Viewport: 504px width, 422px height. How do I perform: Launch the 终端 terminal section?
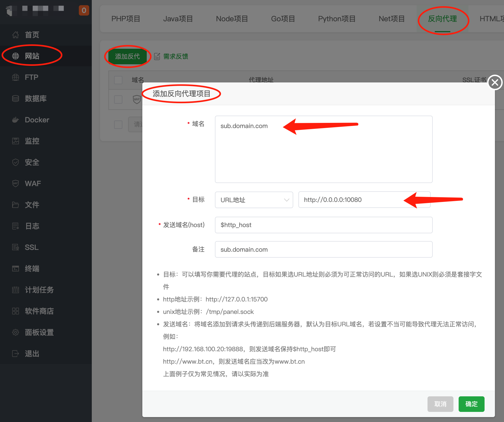[32, 269]
